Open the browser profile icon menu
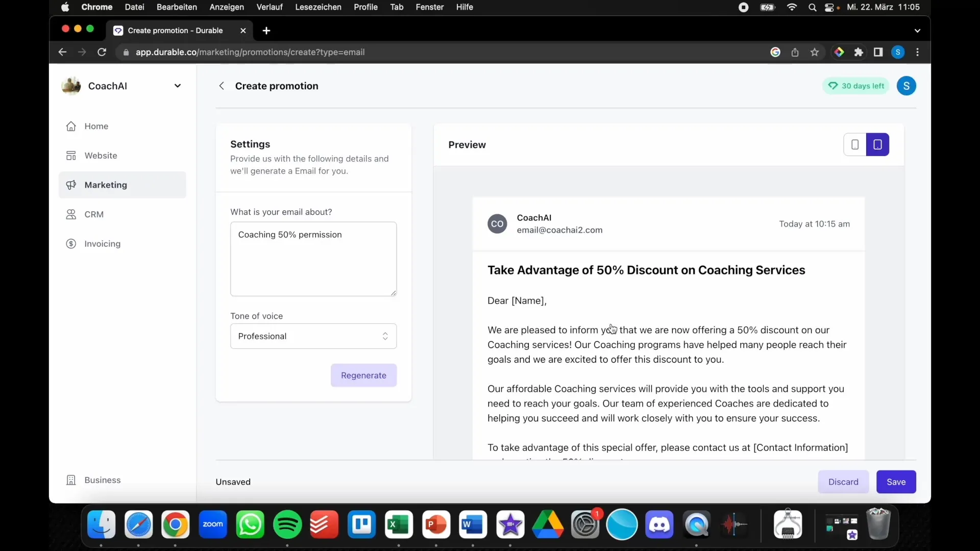This screenshot has height=551, width=980. tap(898, 52)
